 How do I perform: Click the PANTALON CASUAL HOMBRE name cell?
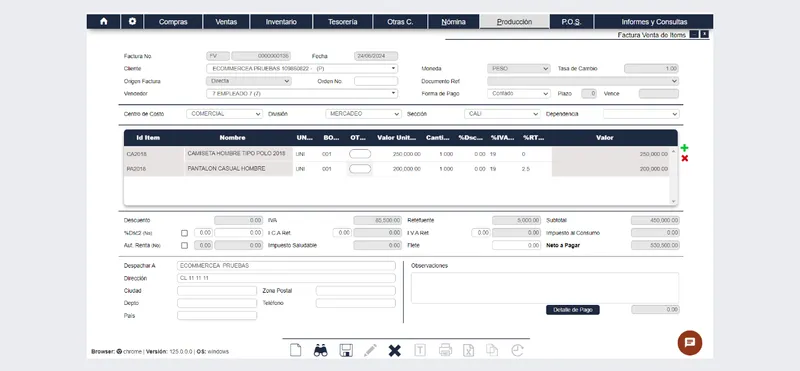click(x=238, y=169)
